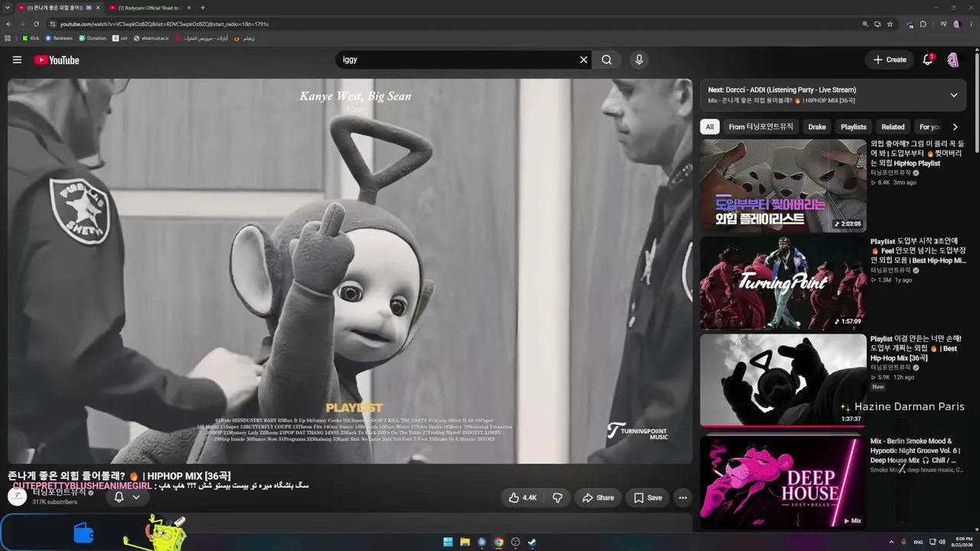980x551 pixels.
Task: Switch to Chrome on the taskbar
Action: click(498, 543)
